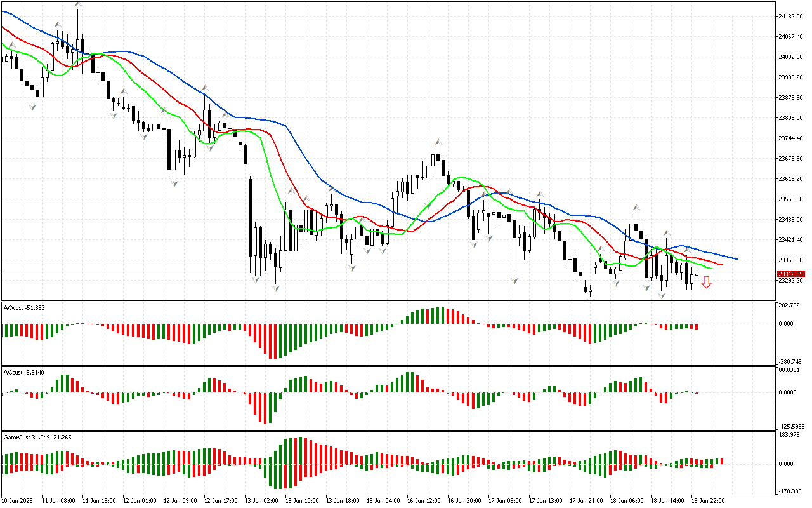Click the 16 Jun 12:00 time label
Screen dimensions: 812x508
pyautogui.click(x=424, y=500)
